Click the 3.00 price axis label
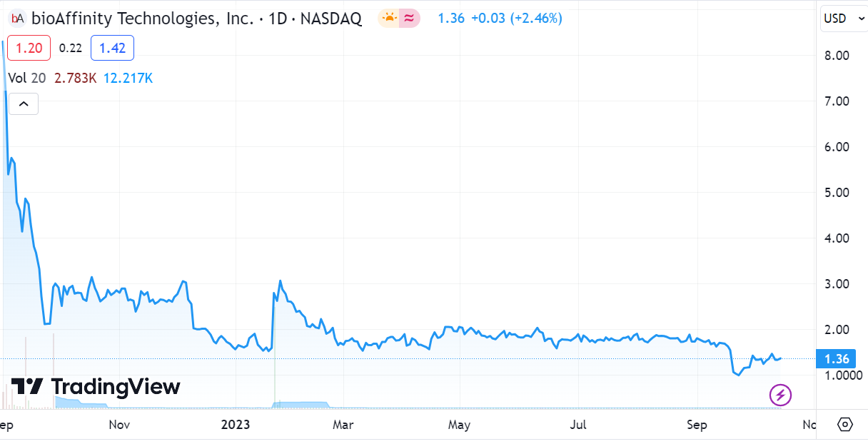Screen dimensions: 868x444 (x=837, y=284)
